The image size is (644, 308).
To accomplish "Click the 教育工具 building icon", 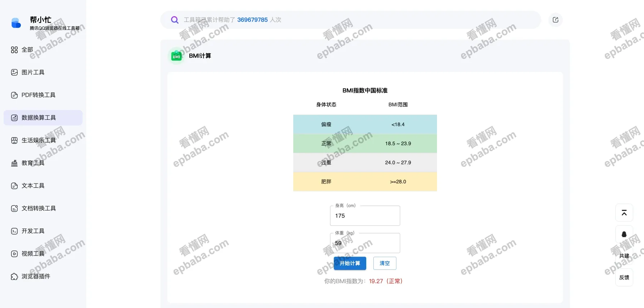I will click(x=14, y=163).
